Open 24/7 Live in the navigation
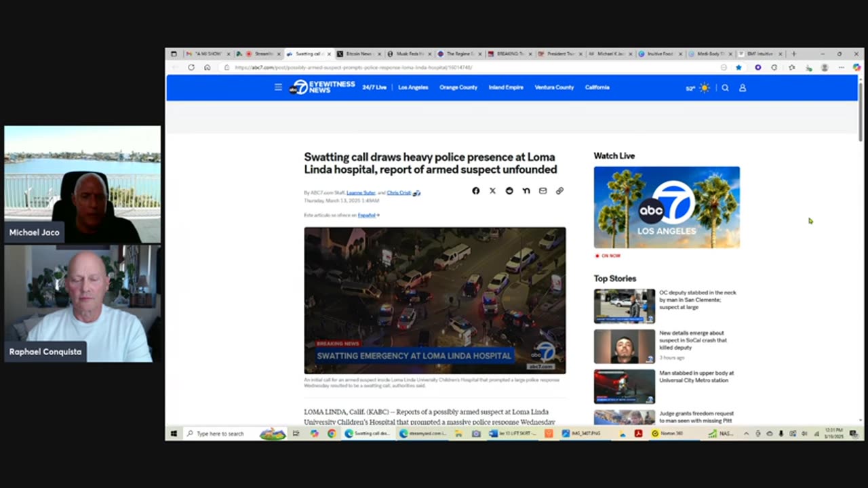This screenshot has width=868, height=488. click(x=374, y=87)
